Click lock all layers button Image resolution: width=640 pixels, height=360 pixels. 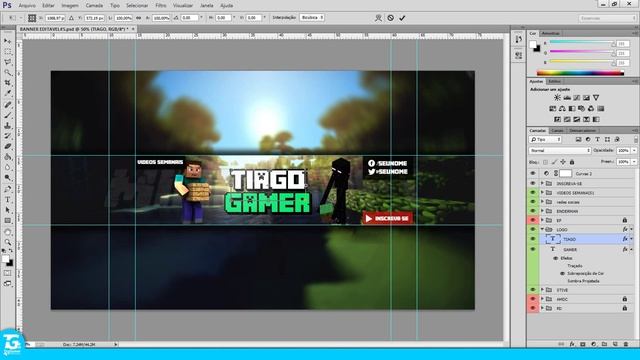point(572,162)
